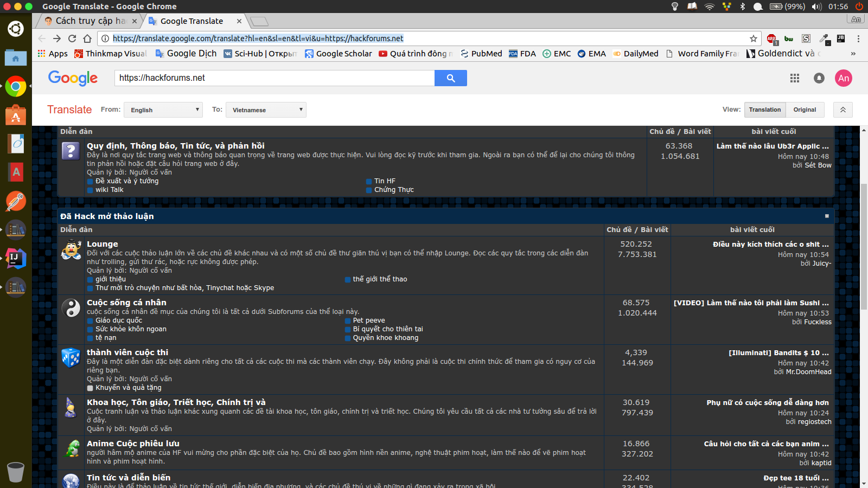
Task: Click the question mark forum icon
Action: pos(71,151)
